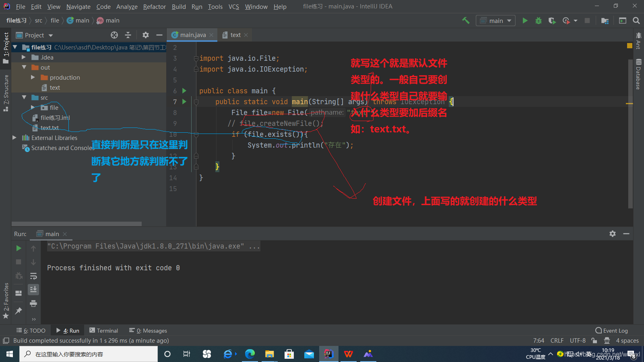Open the Ant tool window

click(x=638, y=41)
